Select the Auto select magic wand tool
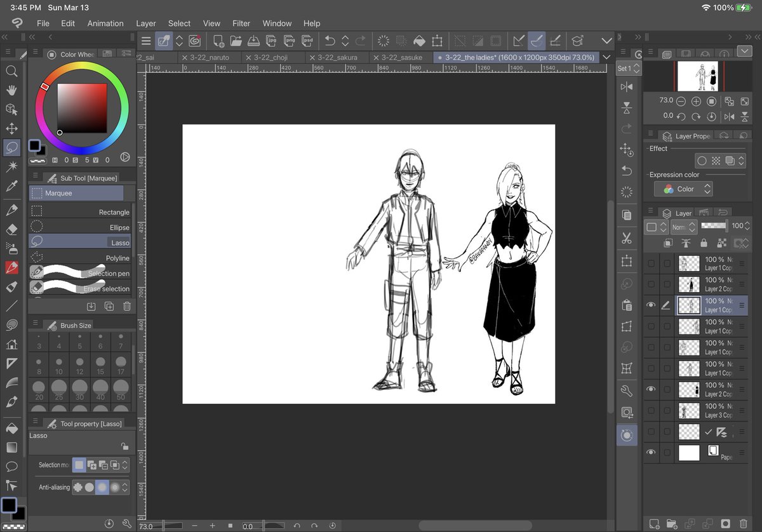762x532 pixels. 11,166
